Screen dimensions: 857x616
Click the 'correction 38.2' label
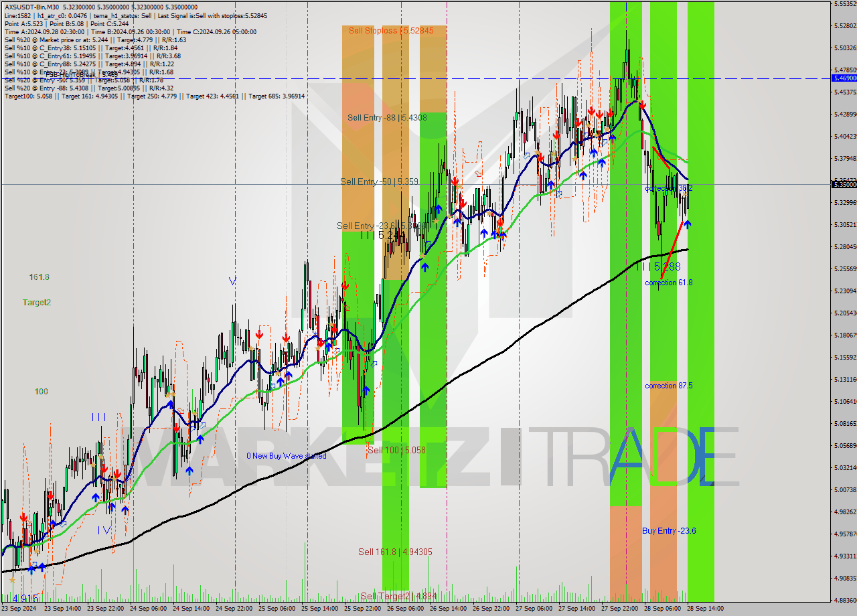click(668, 189)
